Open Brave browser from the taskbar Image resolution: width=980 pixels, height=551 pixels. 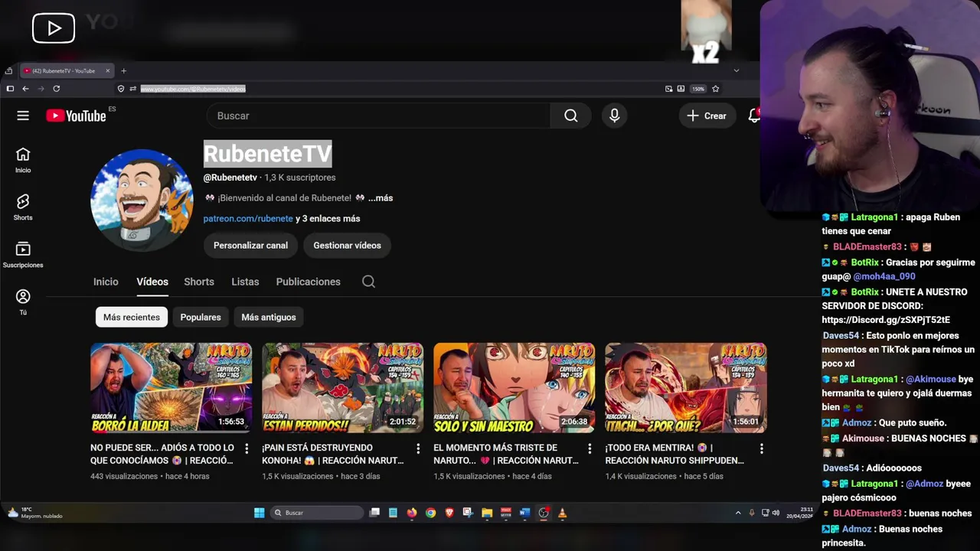tap(449, 513)
